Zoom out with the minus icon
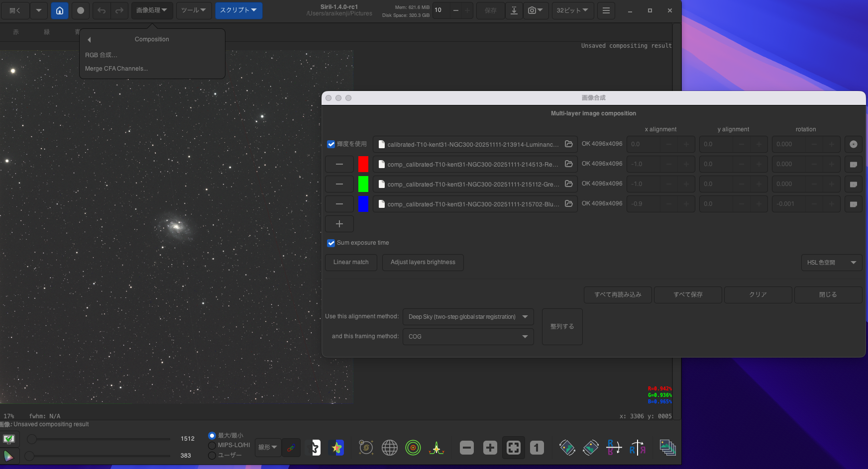This screenshot has width=868, height=469. [466, 448]
